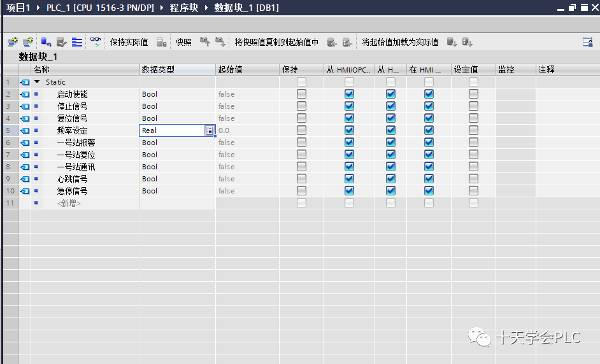Check the 设定值 checkbox for 急停信号
The height and width of the screenshot is (364, 600).
(x=473, y=191)
